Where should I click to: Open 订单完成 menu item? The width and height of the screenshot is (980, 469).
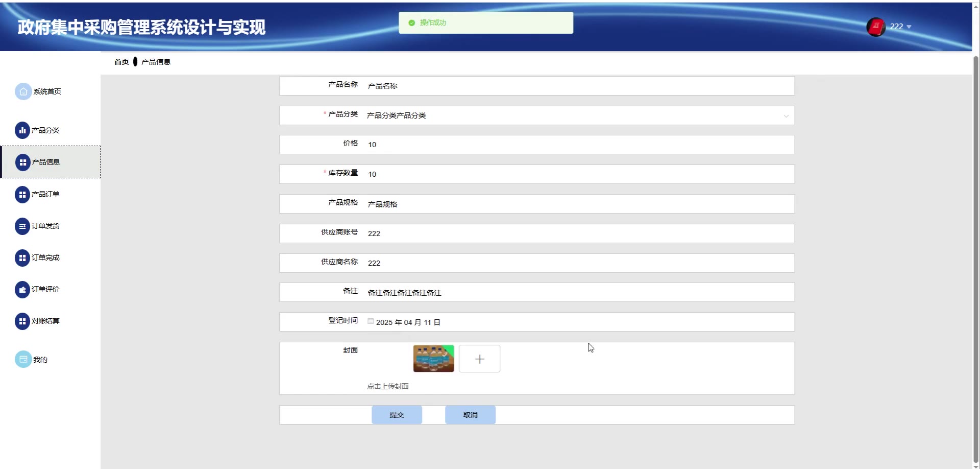(51, 257)
